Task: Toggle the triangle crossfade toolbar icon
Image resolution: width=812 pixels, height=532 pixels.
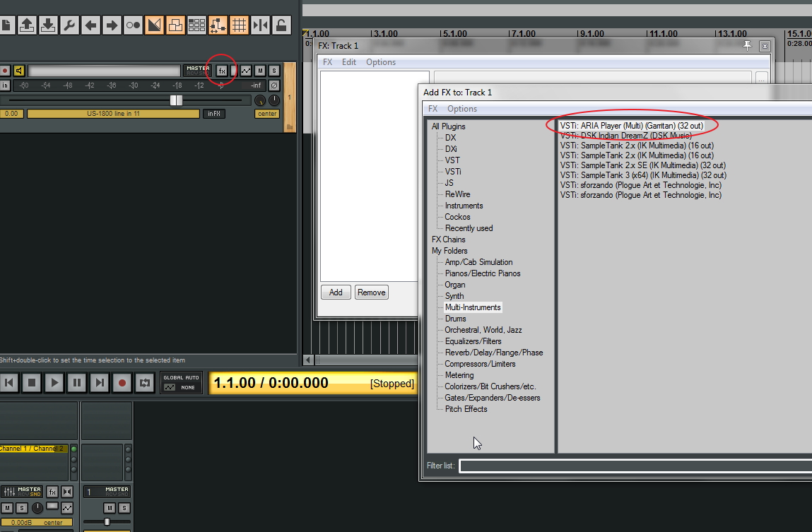Action: (154, 25)
